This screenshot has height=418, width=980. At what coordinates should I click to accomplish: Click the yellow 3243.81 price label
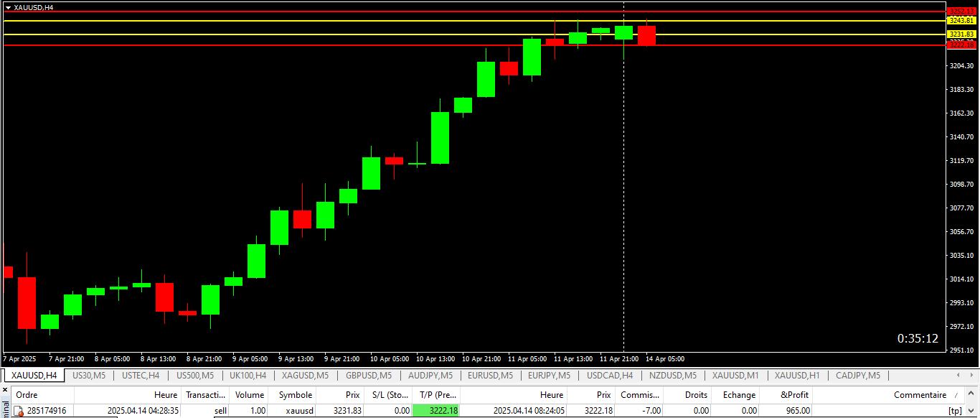962,21
